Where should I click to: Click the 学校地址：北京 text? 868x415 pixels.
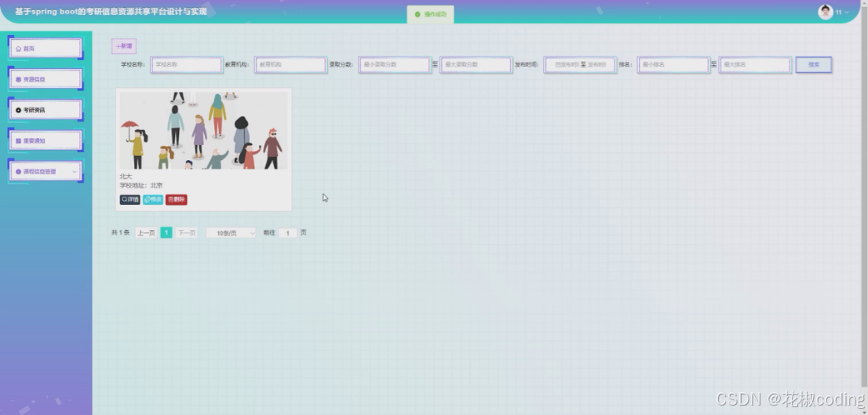pos(141,185)
